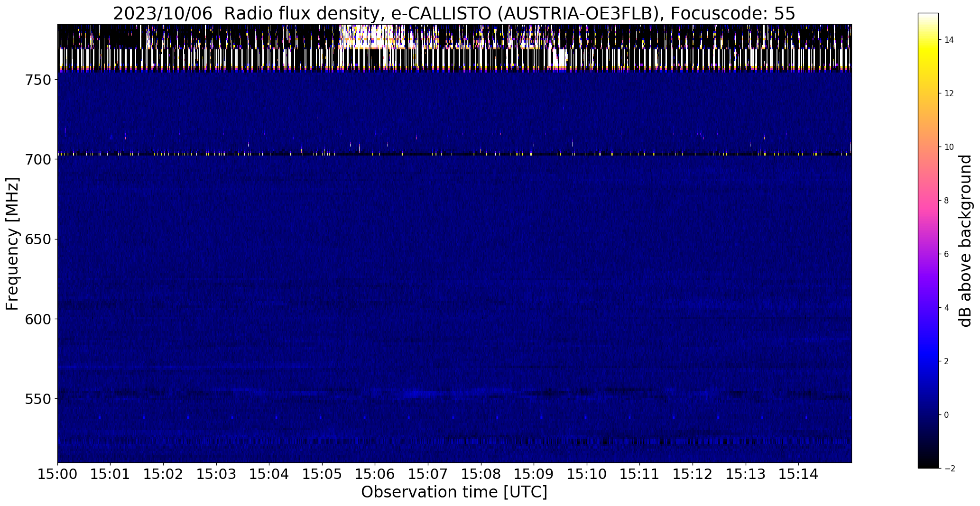Click the 15:06 time tick label

(375, 474)
